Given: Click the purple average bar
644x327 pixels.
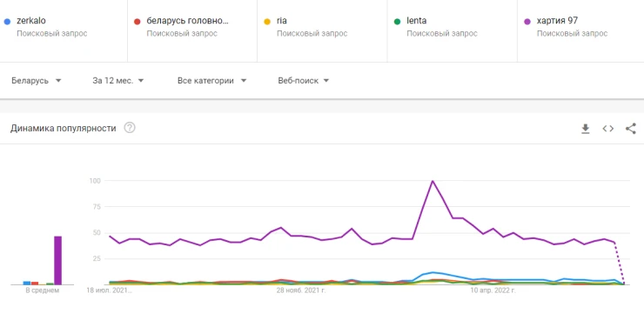Looking at the screenshot, I should click(x=58, y=261).
